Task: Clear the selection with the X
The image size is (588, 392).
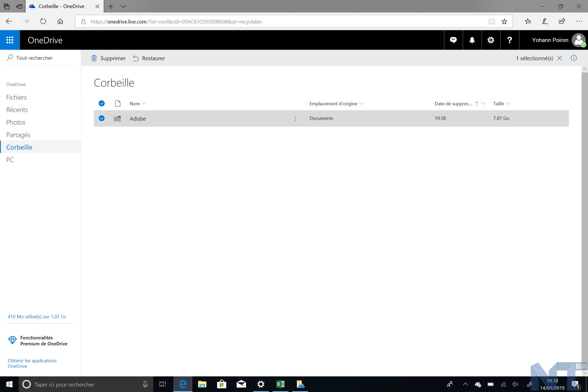Action: tap(559, 58)
